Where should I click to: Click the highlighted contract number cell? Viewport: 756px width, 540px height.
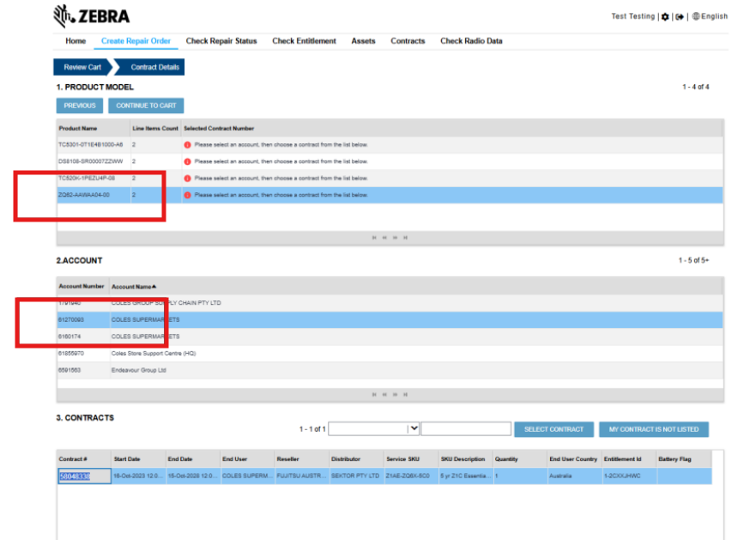[84, 476]
